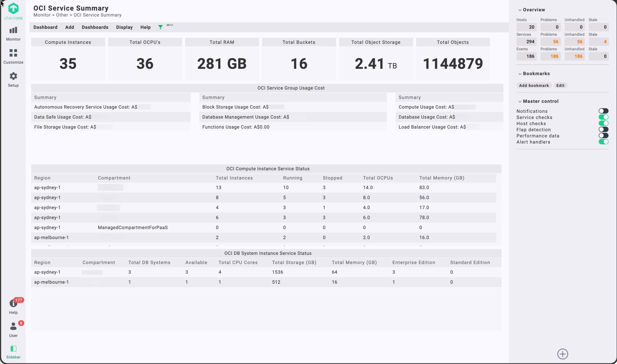Click the plus icon to add sidebar element

pyautogui.click(x=562, y=354)
